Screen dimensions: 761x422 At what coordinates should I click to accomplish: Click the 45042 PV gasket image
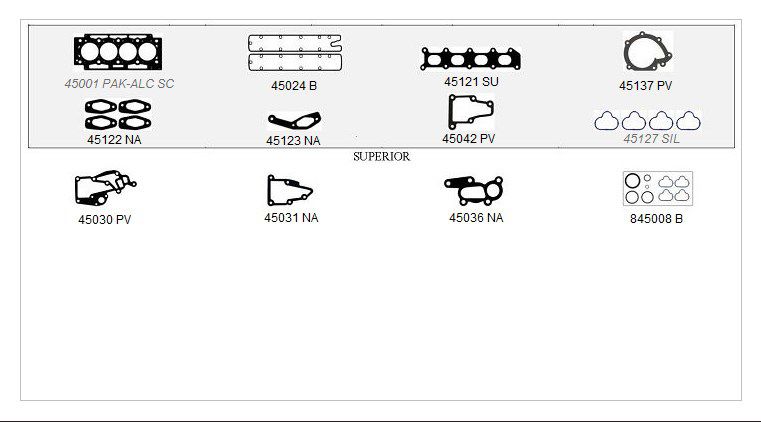point(471,112)
